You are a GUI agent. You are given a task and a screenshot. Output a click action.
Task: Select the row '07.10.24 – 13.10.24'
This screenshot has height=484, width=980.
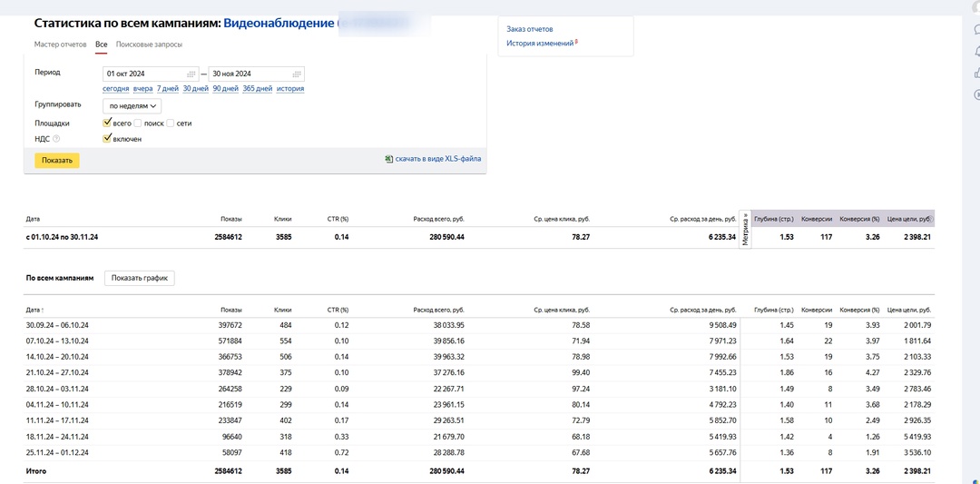point(479,341)
